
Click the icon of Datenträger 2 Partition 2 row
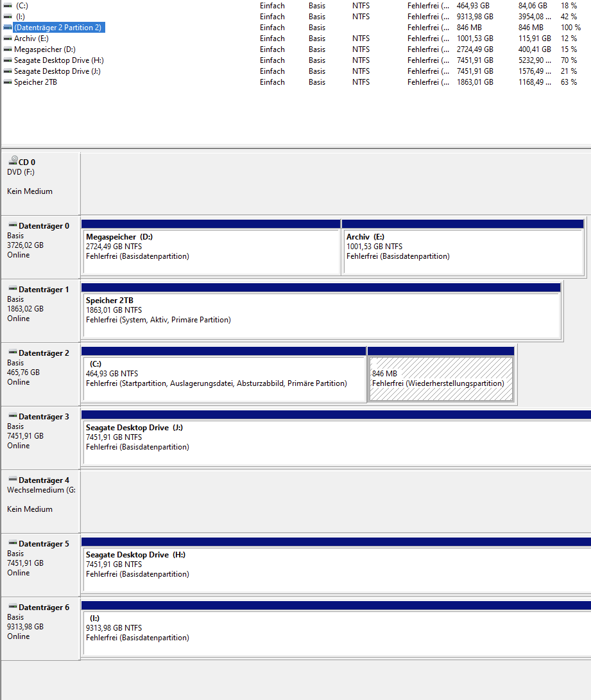pos(8,27)
